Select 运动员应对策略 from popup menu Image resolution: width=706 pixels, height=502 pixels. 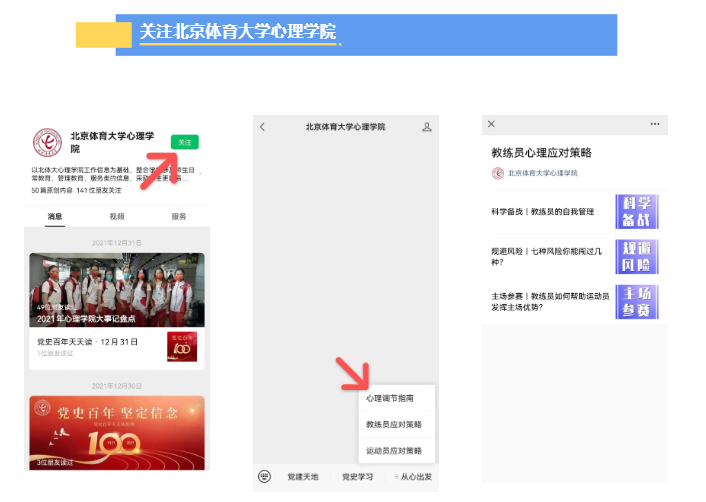coord(397,451)
